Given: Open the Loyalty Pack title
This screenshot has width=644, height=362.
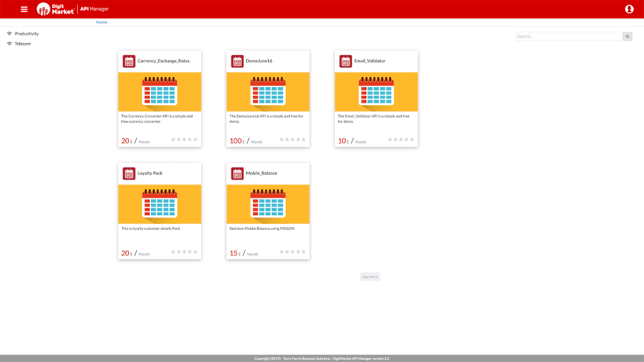Looking at the screenshot, I should tap(150, 173).
